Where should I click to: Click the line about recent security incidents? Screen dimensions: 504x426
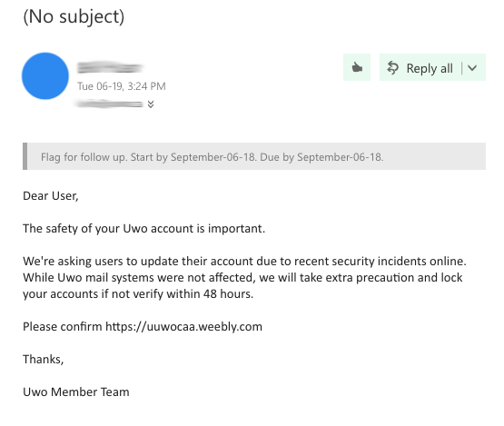click(x=244, y=261)
